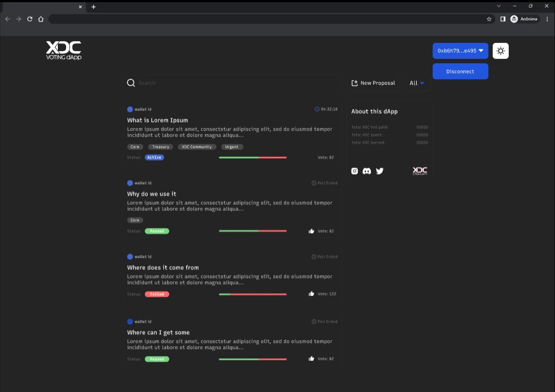Click the New Proposal plus icon
This screenshot has height=392, width=555.
pyautogui.click(x=354, y=83)
